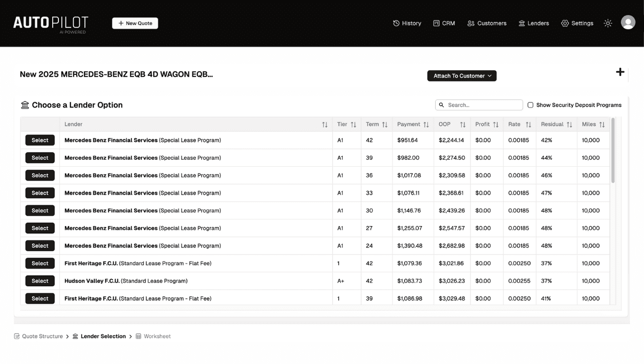
Task: Select First Heritage F.C.U. 39-month $1,086.98 option
Action: (x=40, y=298)
